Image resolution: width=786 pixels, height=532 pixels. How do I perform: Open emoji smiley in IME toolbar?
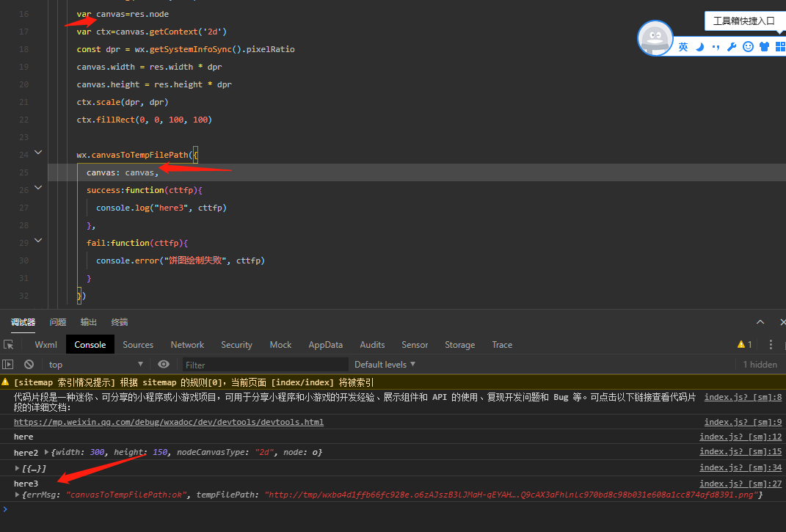point(748,47)
